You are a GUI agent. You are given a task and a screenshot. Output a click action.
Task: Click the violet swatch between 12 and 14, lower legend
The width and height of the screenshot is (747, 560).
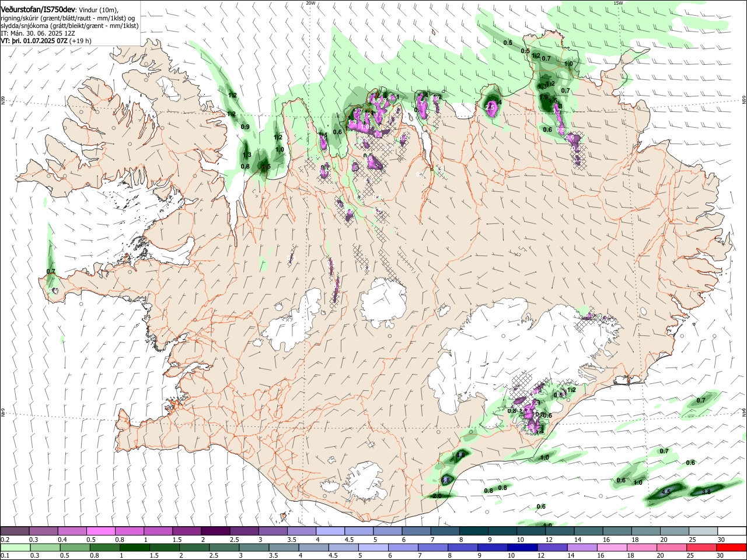pyautogui.click(x=552, y=547)
